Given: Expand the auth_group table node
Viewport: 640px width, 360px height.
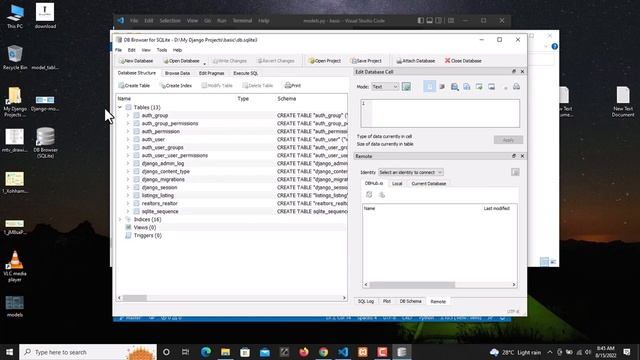Looking at the screenshot, I should coord(128,116).
